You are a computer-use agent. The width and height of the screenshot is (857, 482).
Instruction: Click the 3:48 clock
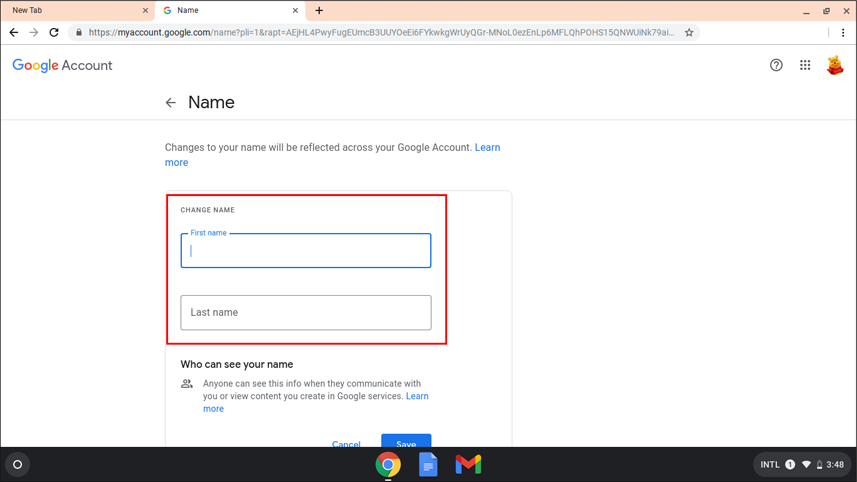coord(835,465)
